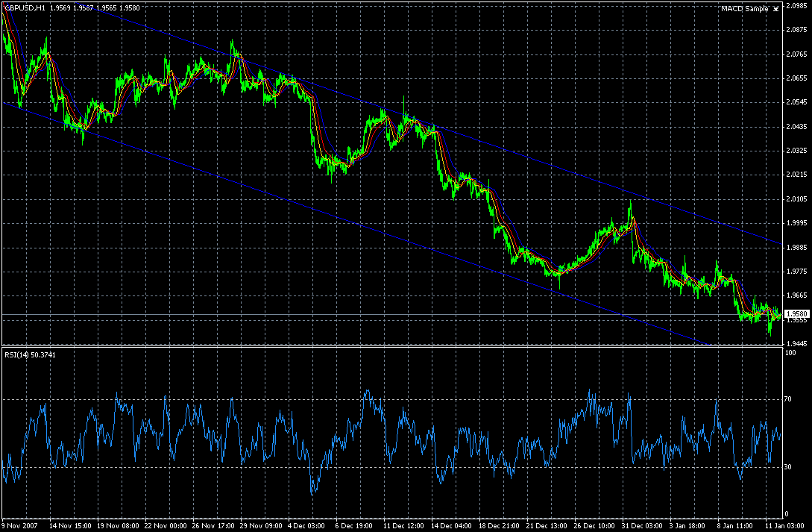The height and width of the screenshot is (532, 812).
Task: Click the 2.0985 price scale value
Action: tap(796, 6)
